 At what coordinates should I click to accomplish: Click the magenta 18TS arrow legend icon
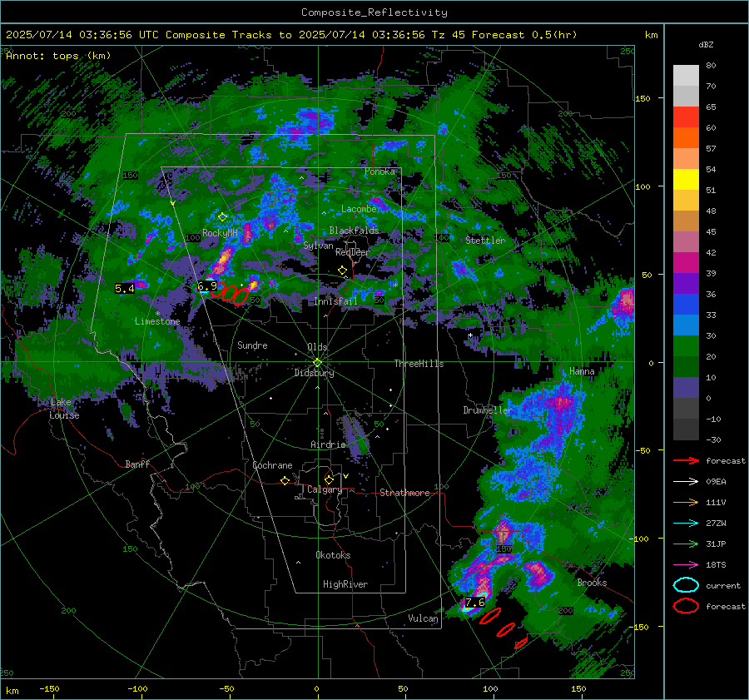[686, 565]
